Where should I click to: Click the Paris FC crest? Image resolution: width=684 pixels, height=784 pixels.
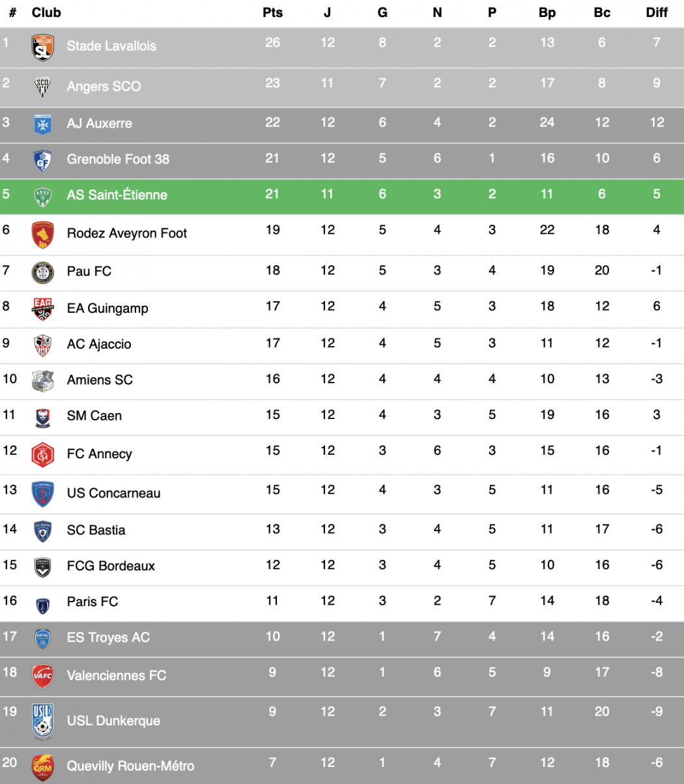pos(42,604)
